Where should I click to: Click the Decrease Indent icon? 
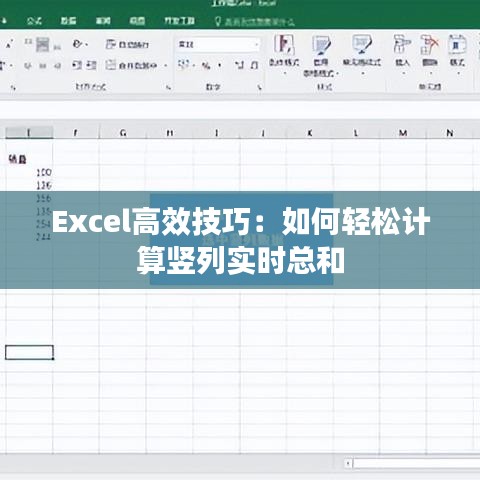(77, 65)
